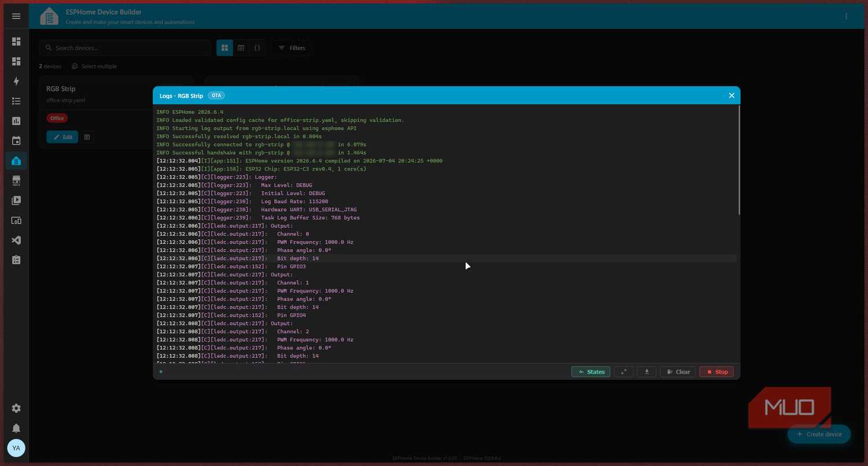Open the first dashboard icon in the sidebar
The height and width of the screenshot is (466, 868).
16,42
